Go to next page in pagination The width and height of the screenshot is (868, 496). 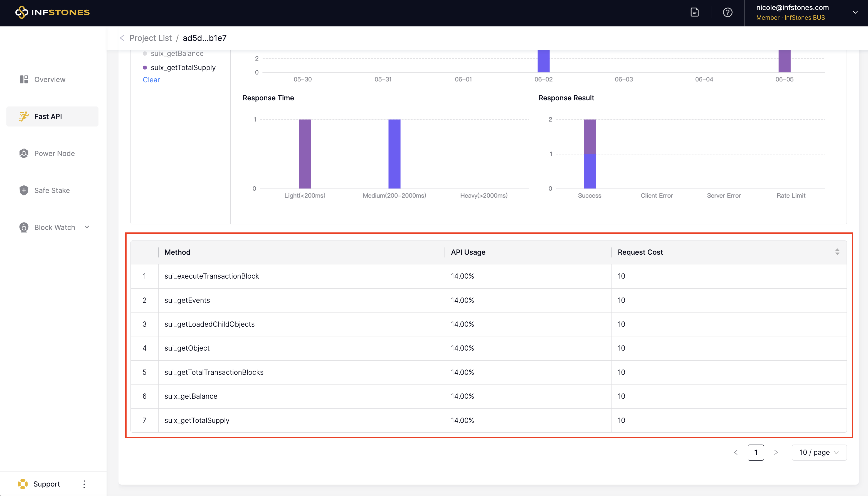[776, 452]
